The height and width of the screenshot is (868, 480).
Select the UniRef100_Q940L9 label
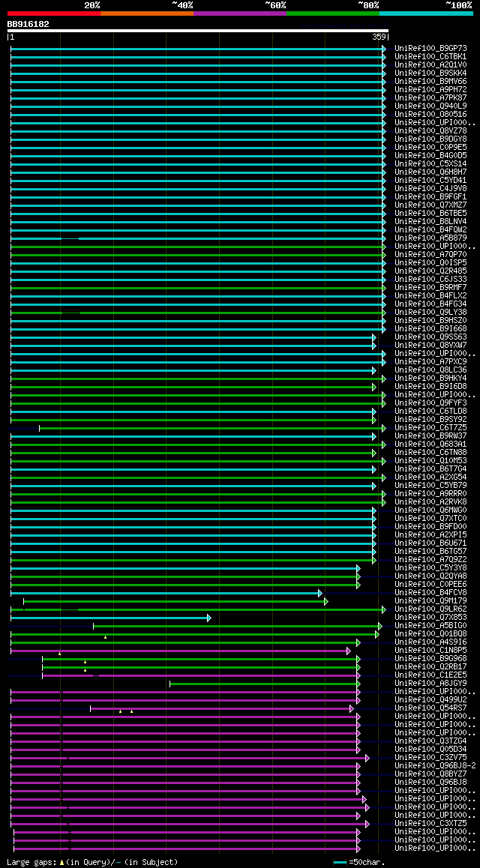click(430, 106)
